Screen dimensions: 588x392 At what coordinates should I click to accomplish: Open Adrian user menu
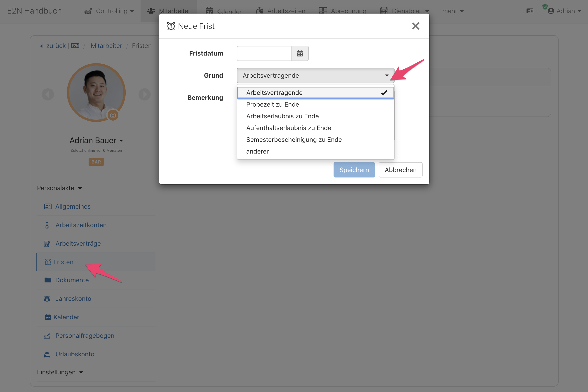[564, 11]
